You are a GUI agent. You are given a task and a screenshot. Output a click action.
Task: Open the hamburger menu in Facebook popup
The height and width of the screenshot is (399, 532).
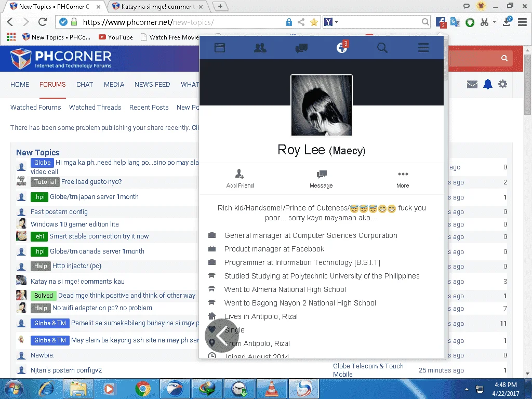pyautogui.click(x=423, y=48)
